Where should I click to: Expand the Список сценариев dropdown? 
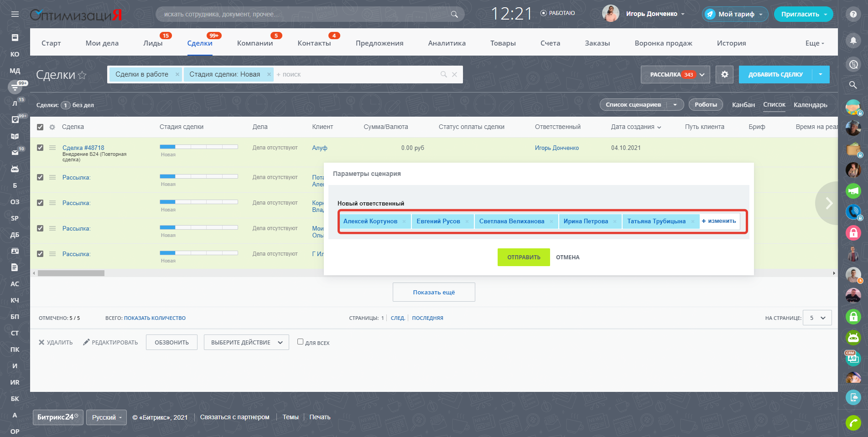675,105
